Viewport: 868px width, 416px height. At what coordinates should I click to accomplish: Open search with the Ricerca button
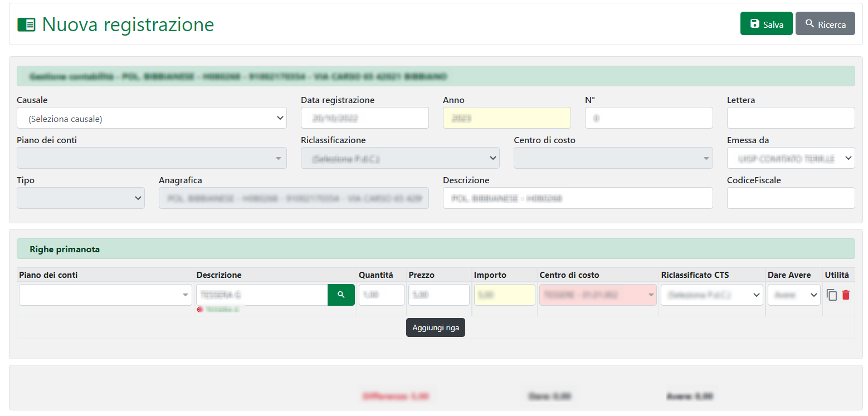pyautogui.click(x=825, y=24)
